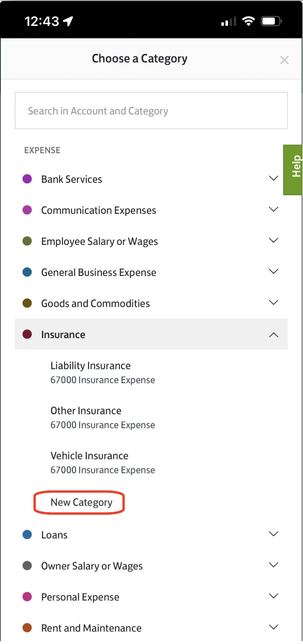Expand the Communication Expenses chevron
Viewport: 303px width, 644px height.
click(x=274, y=210)
